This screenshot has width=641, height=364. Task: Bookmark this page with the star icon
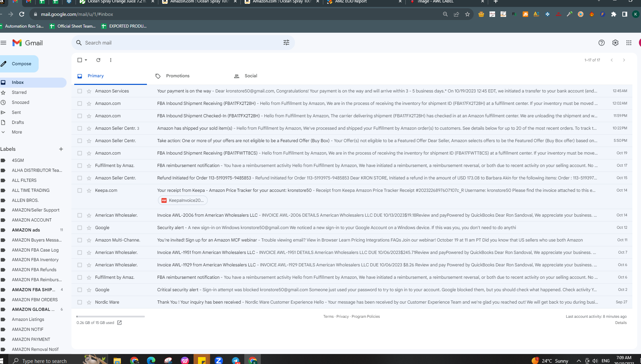pyautogui.click(x=467, y=14)
